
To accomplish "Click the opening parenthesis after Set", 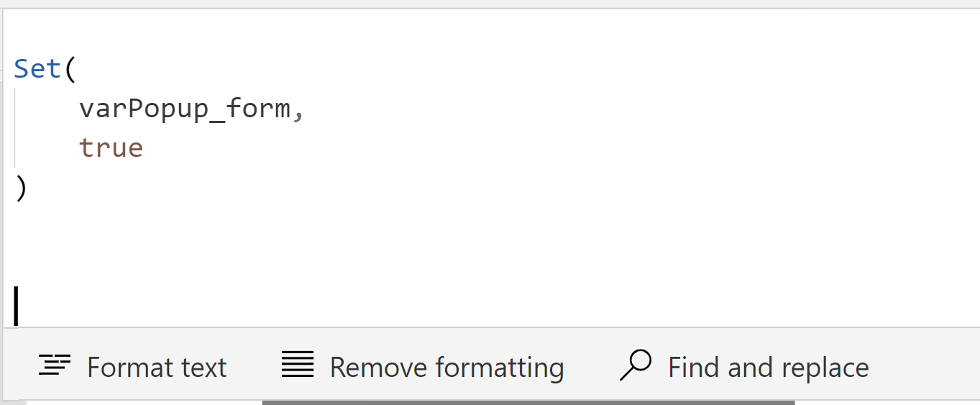I will pos(70,69).
